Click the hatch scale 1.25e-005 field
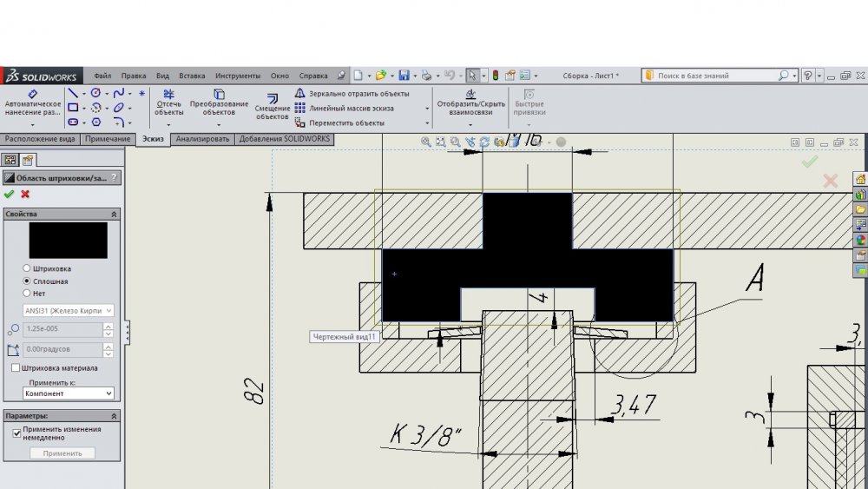The height and width of the screenshot is (489, 868). [62, 328]
